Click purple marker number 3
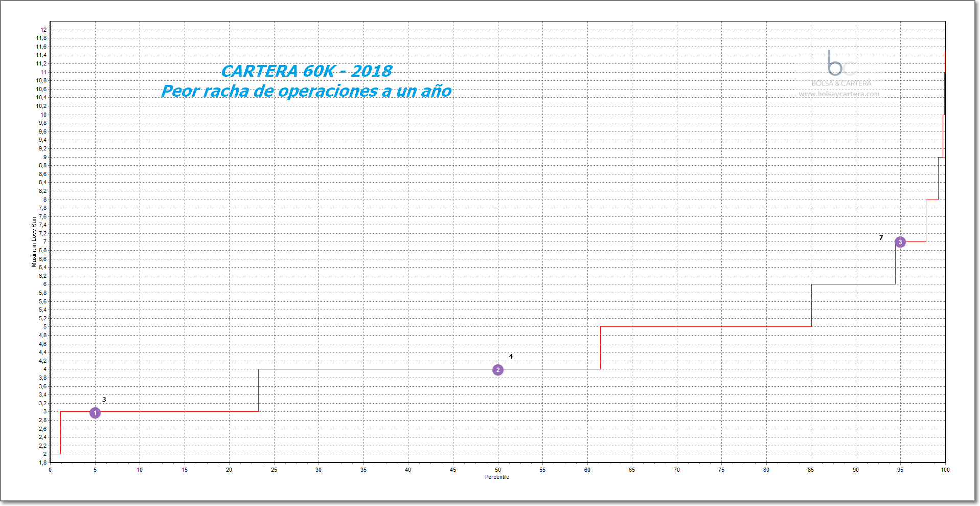This screenshot has width=980, height=506. pos(900,242)
